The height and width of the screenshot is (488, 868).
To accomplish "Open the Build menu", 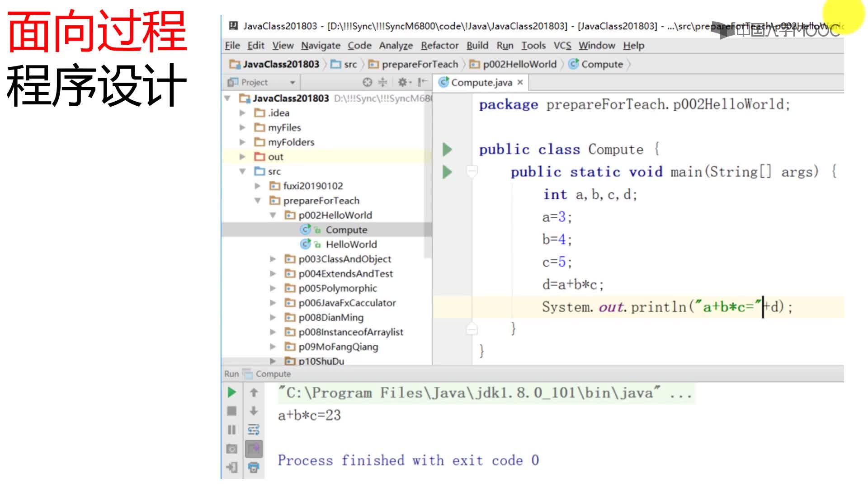I will tap(477, 46).
